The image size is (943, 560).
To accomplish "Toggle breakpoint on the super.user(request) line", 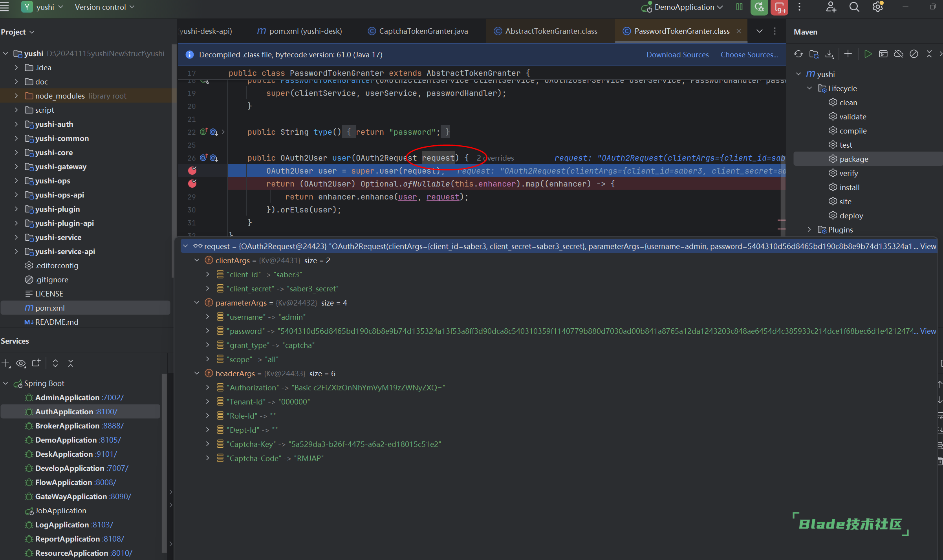I will tap(192, 170).
